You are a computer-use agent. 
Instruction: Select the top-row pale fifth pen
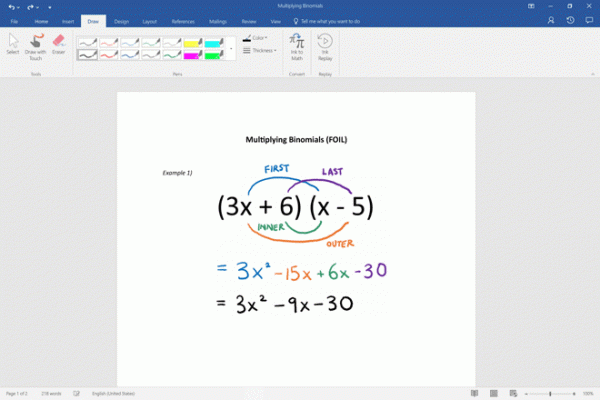[172, 42]
